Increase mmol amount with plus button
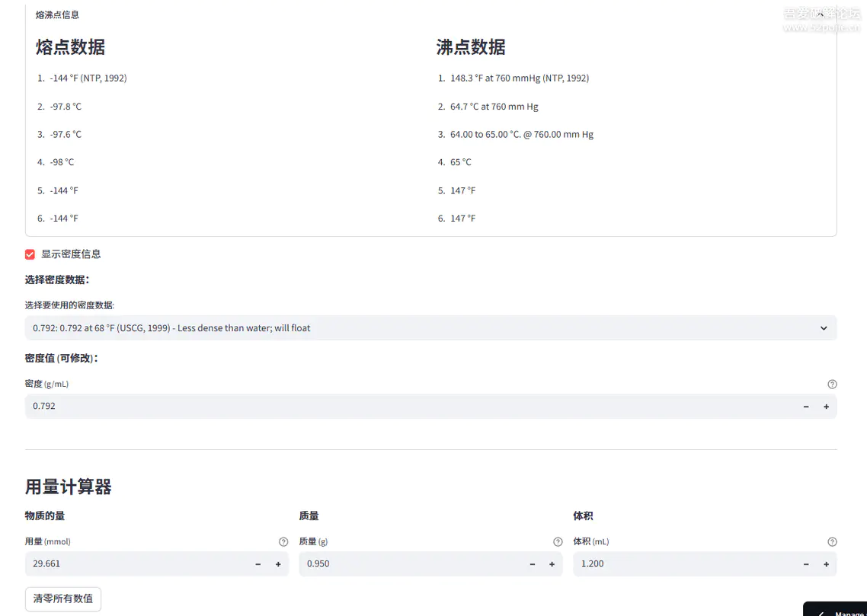 point(278,564)
